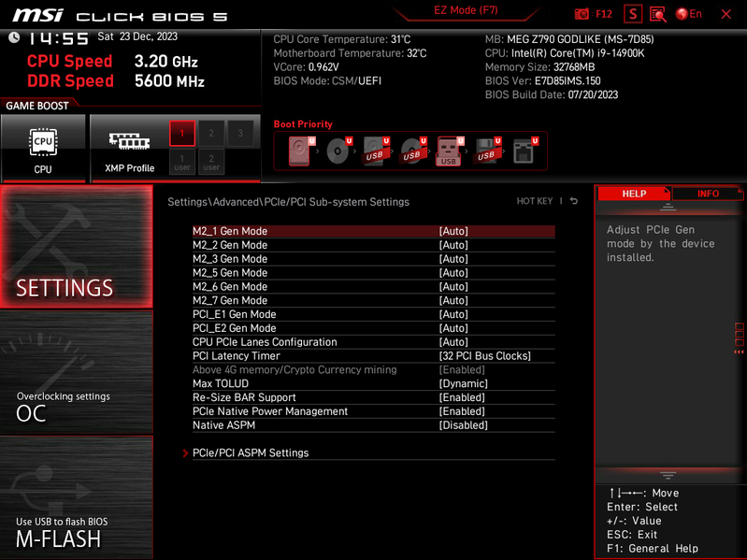The width and height of the screenshot is (747, 560).
Task: Select the Re-Size BAR Support label
Action: [244, 397]
